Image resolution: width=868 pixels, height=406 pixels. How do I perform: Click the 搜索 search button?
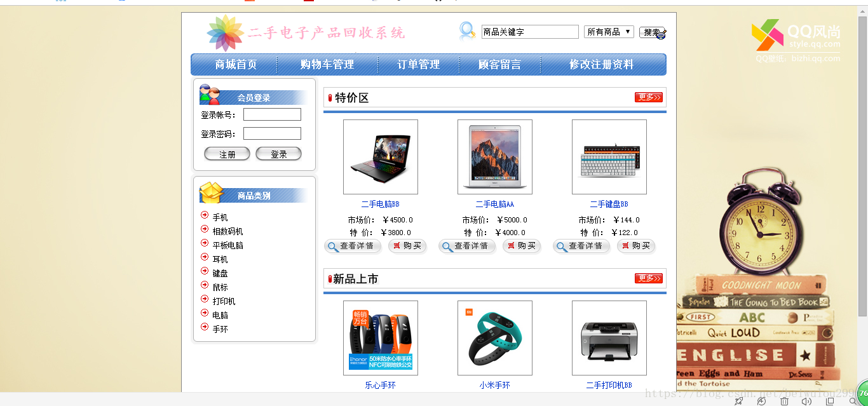(652, 32)
